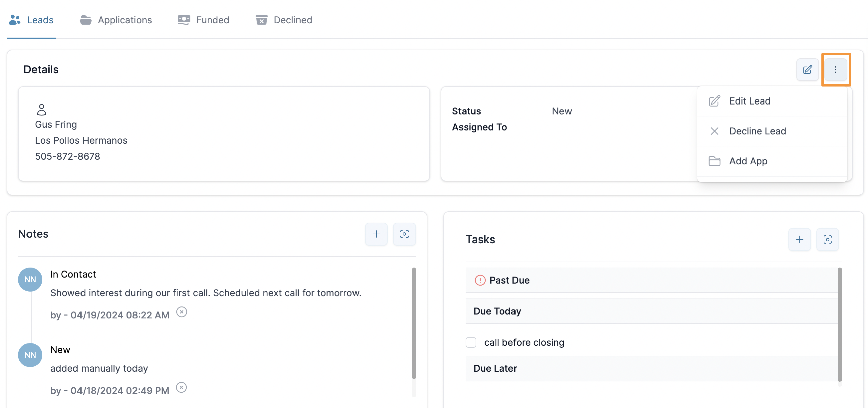Add a new note with plus icon
This screenshot has height=408, width=868.
376,234
